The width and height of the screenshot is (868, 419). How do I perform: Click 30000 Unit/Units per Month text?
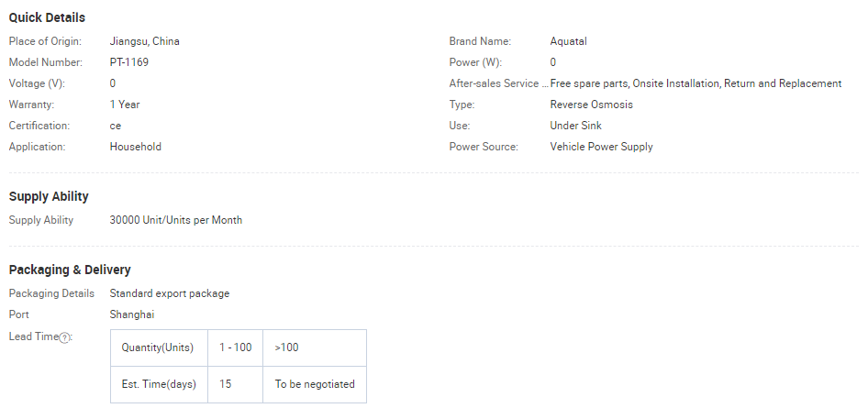tap(175, 220)
